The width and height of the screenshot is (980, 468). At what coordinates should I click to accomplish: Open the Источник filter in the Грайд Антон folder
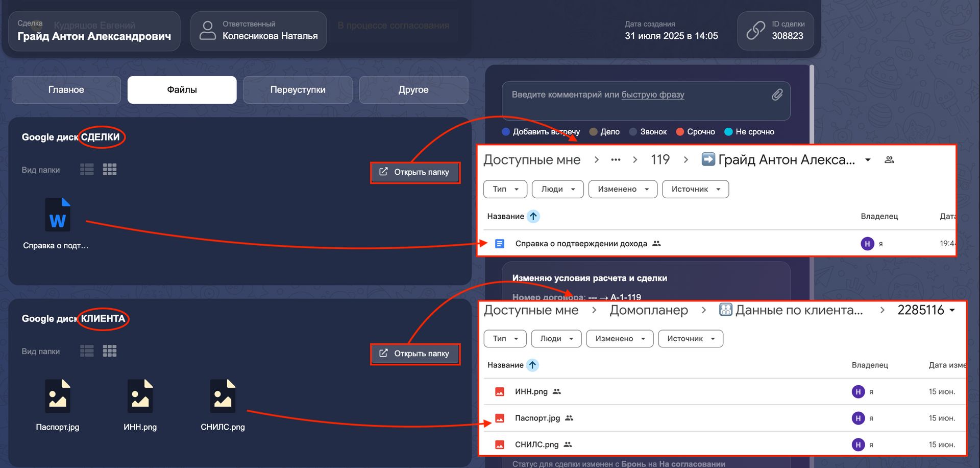pos(695,189)
